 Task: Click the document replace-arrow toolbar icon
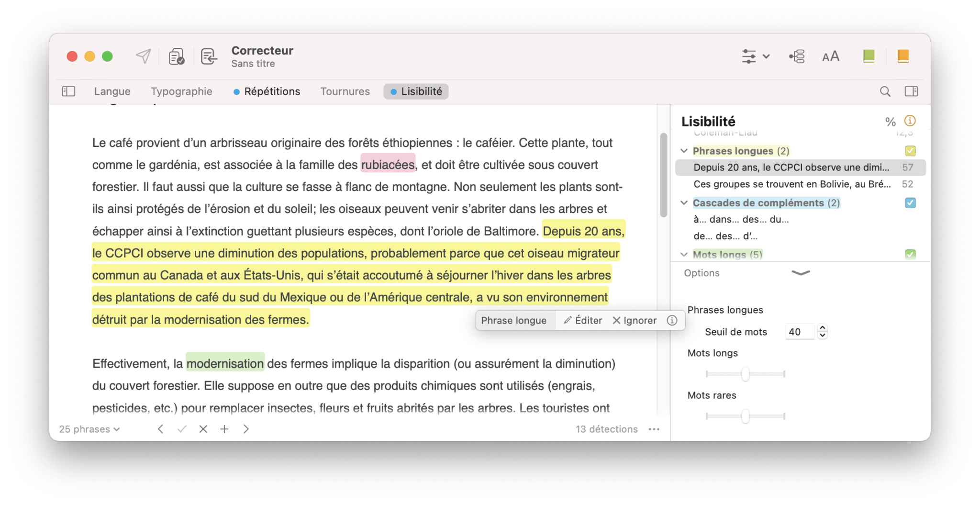pos(209,56)
